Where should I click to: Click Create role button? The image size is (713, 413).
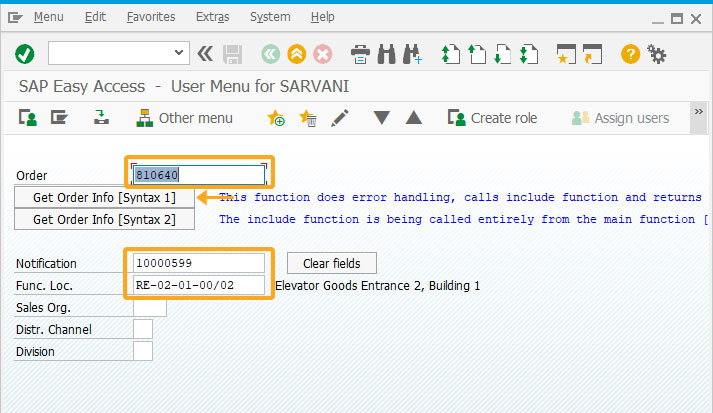(492, 118)
